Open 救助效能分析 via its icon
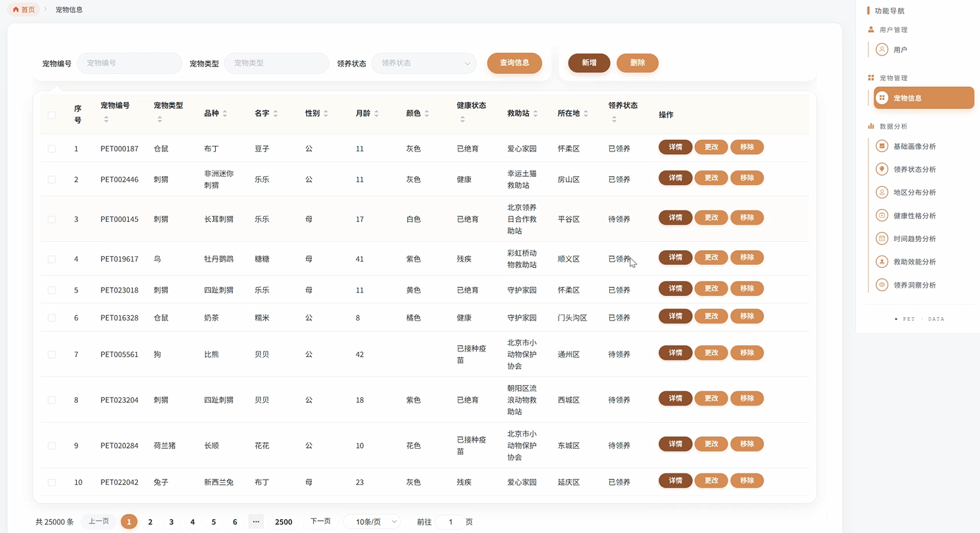 coord(882,262)
